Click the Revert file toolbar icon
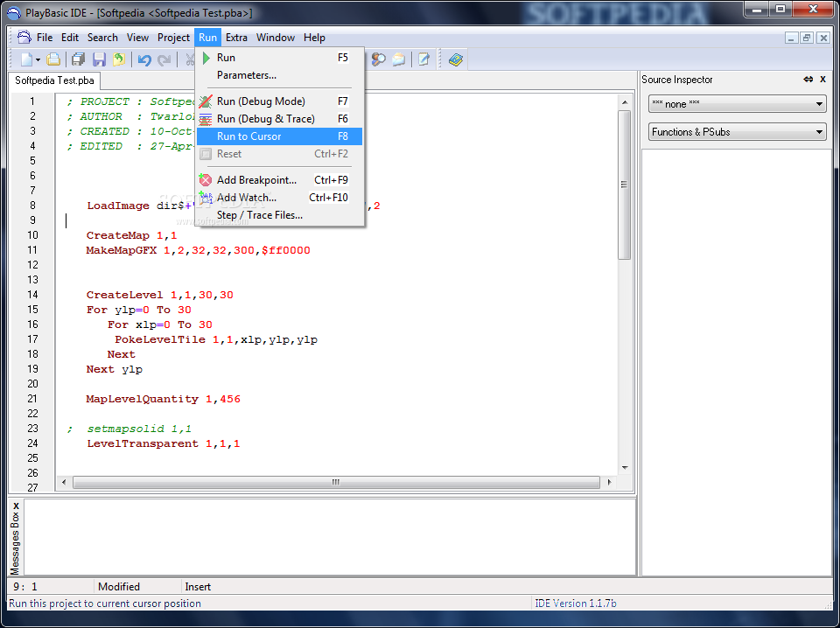Screen dimensions: 840x628 pos(119,59)
